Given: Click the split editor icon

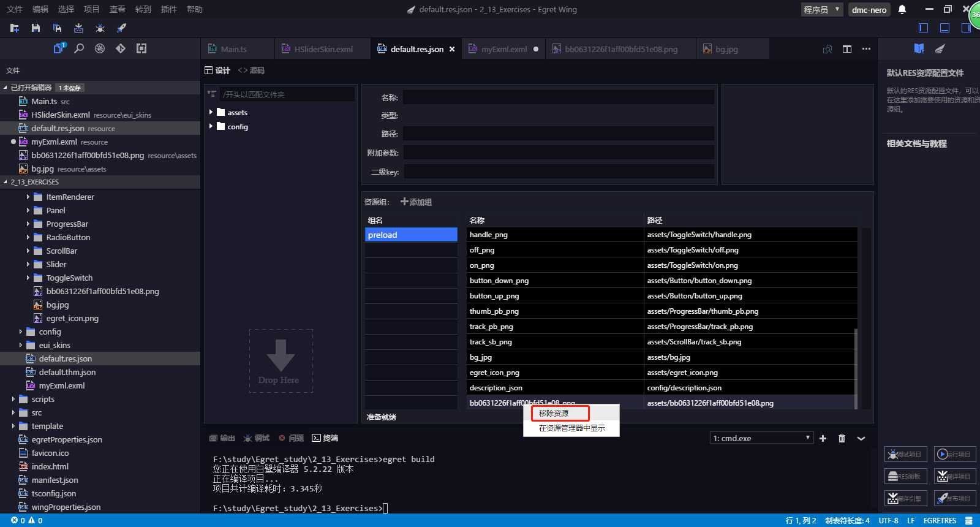Looking at the screenshot, I should click(847, 49).
